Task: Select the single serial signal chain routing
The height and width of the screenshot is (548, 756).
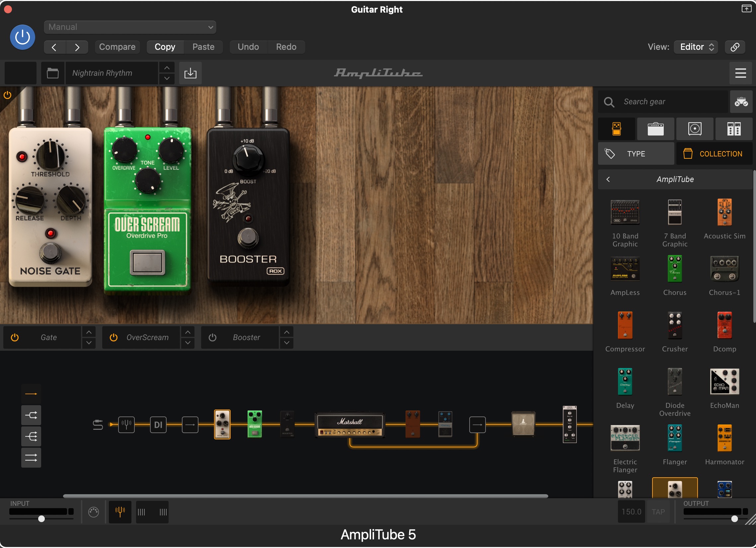Action: (31, 394)
